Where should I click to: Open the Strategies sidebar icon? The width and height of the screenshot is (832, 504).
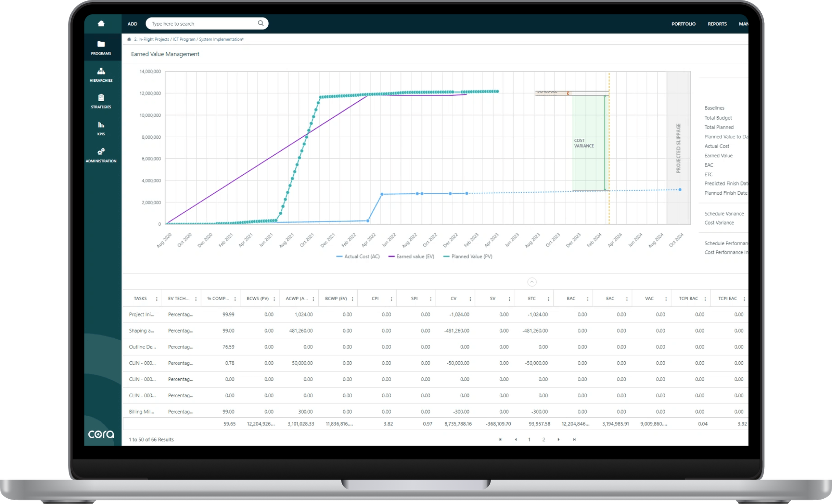(101, 97)
